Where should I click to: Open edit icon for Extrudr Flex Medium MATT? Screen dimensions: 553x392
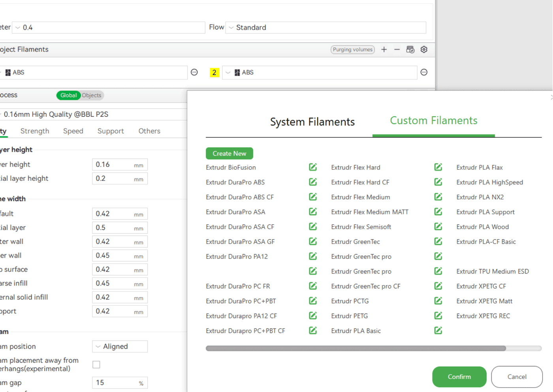coord(438,212)
